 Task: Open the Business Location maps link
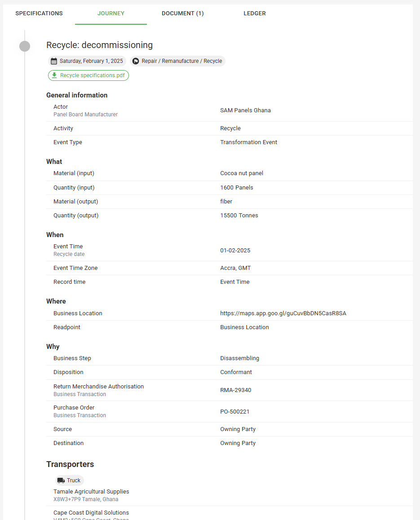(x=283, y=313)
